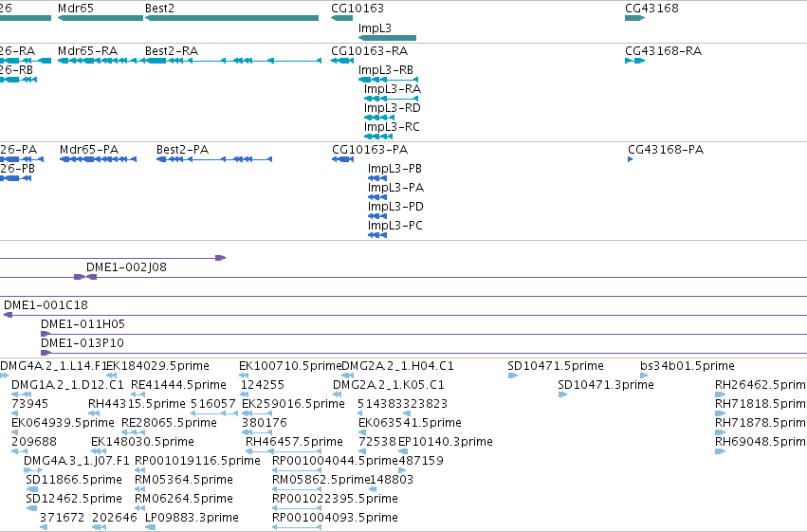Image resolution: width=807 pixels, height=532 pixels.
Task: Click EST RH69048.5prime
Action: point(761,442)
